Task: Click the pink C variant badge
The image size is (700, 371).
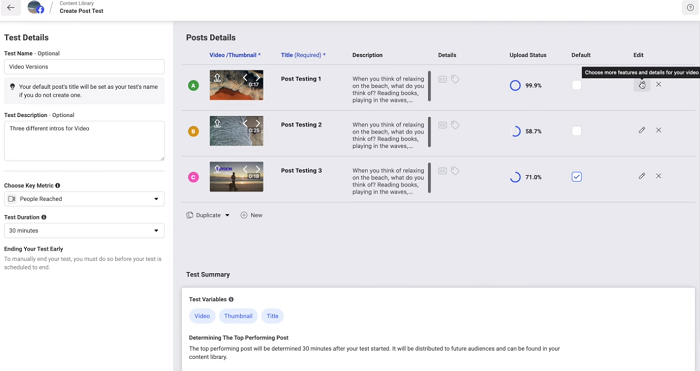Action: click(x=193, y=177)
